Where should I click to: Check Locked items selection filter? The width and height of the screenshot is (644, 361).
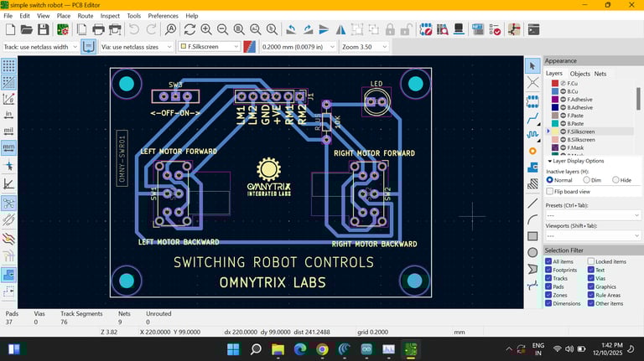(591, 261)
